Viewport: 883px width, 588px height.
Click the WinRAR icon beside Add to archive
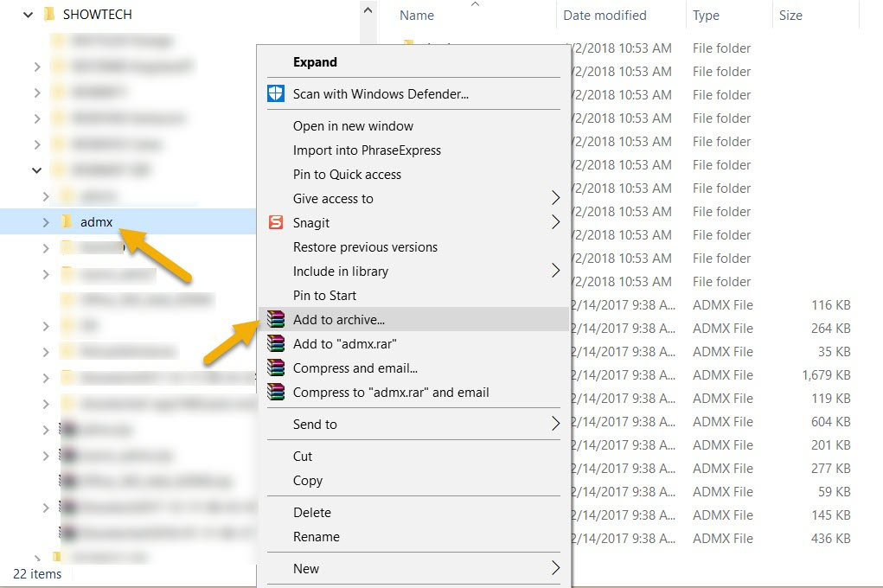pos(277,318)
